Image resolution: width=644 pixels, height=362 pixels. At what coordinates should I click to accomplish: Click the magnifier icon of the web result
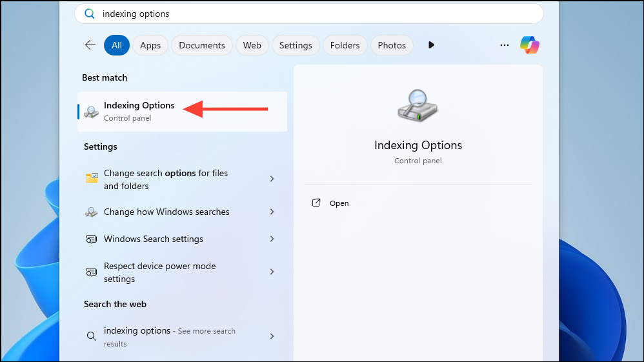91,336
